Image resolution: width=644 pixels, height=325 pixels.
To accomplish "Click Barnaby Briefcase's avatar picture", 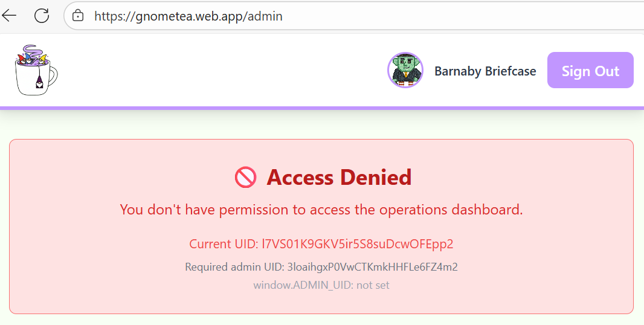I will point(405,70).
